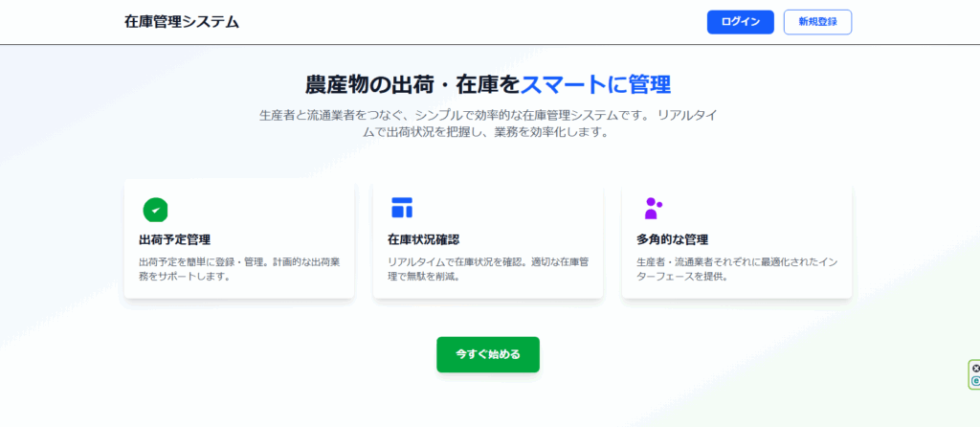Click the purple users icon
Screen dimensions: 980x427
(x=653, y=208)
